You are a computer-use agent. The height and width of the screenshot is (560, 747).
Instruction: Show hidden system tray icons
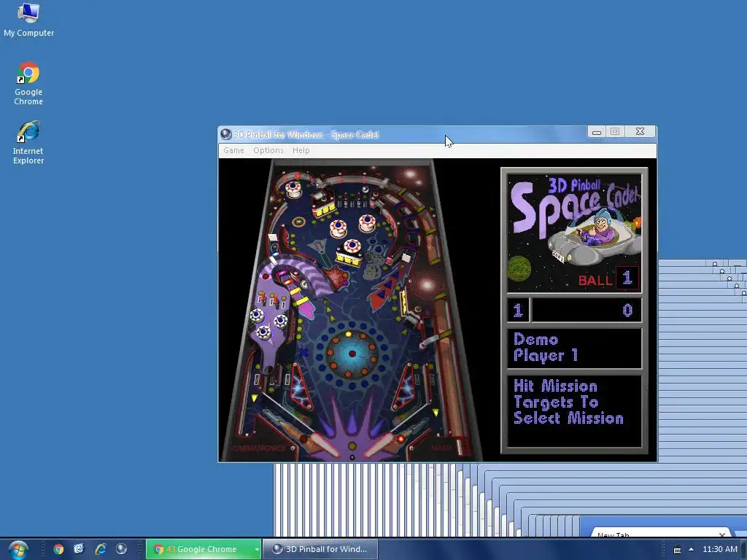[x=692, y=550]
